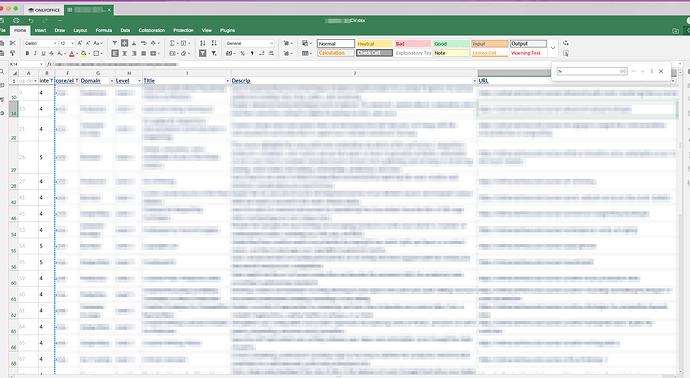The image size is (690, 378).
Task: Select the cut scissors icon
Action: [x=12, y=43]
